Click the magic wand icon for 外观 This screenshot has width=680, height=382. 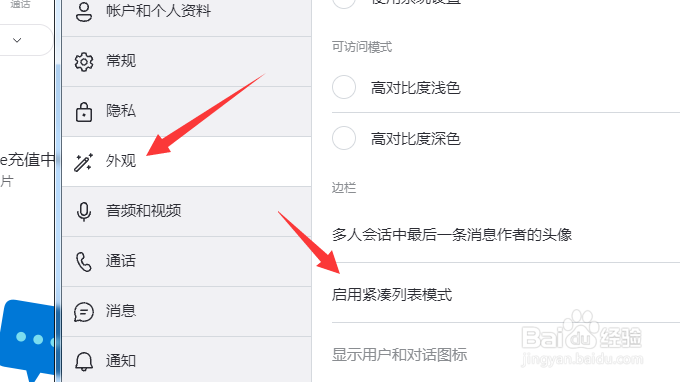tap(83, 162)
